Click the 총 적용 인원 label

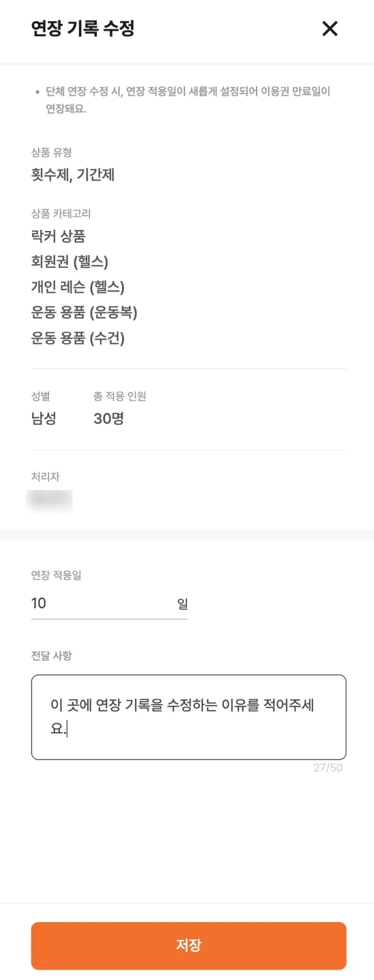coord(120,396)
